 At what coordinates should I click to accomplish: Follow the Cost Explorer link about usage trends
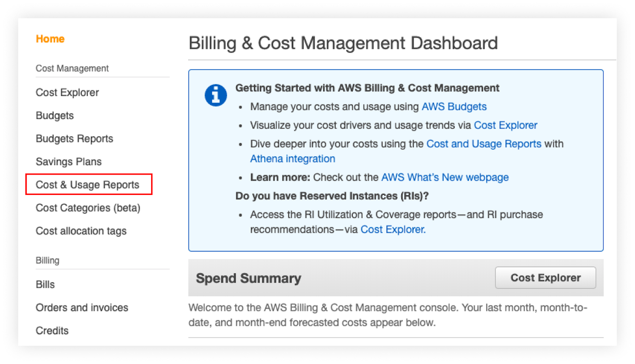coord(505,125)
